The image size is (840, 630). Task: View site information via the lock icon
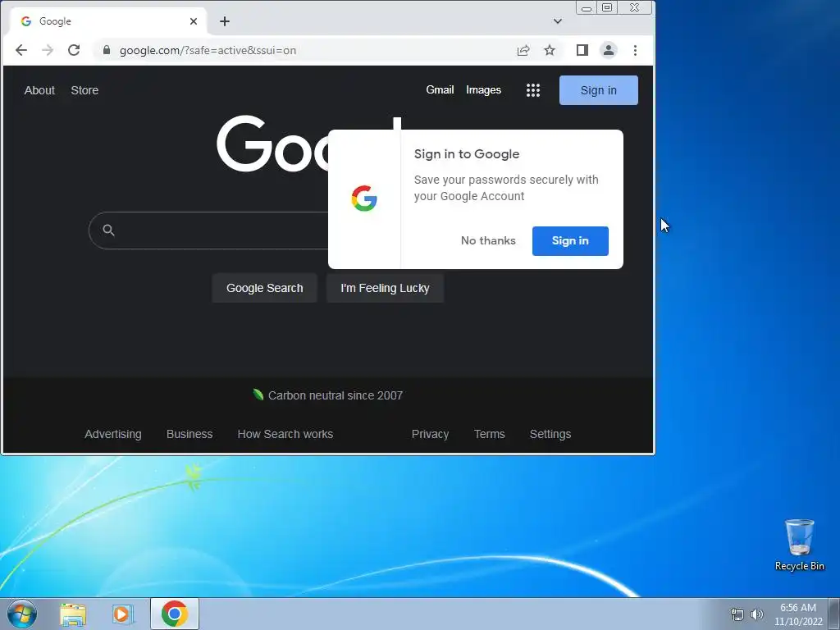(107, 50)
